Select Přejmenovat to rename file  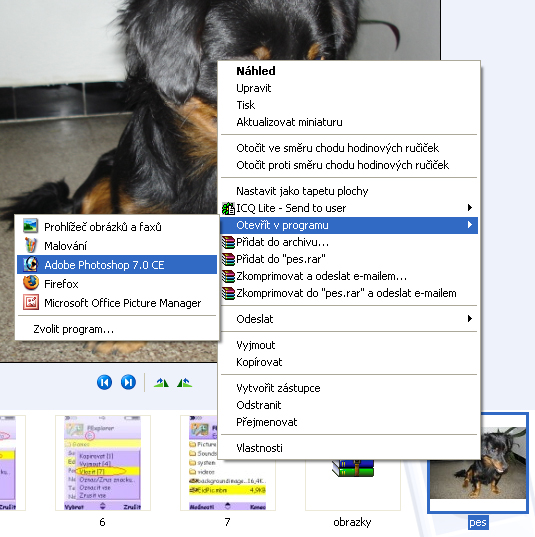pos(349,422)
